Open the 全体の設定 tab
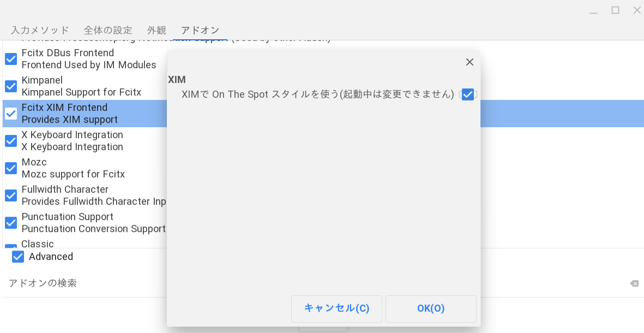The height and width of the screenshot is (333, 644). pyautogui.click(x=108, y=31)
